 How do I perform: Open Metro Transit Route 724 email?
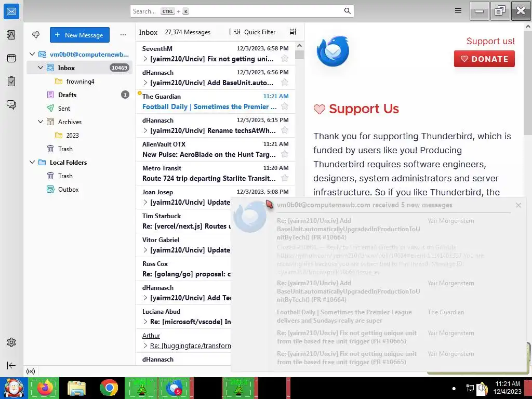[x=216, y=173]
